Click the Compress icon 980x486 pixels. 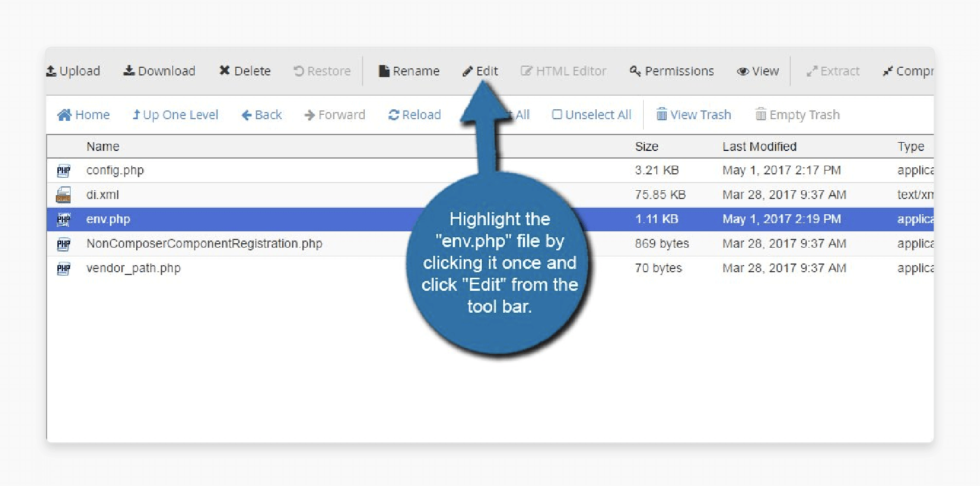tap(888, 72)
